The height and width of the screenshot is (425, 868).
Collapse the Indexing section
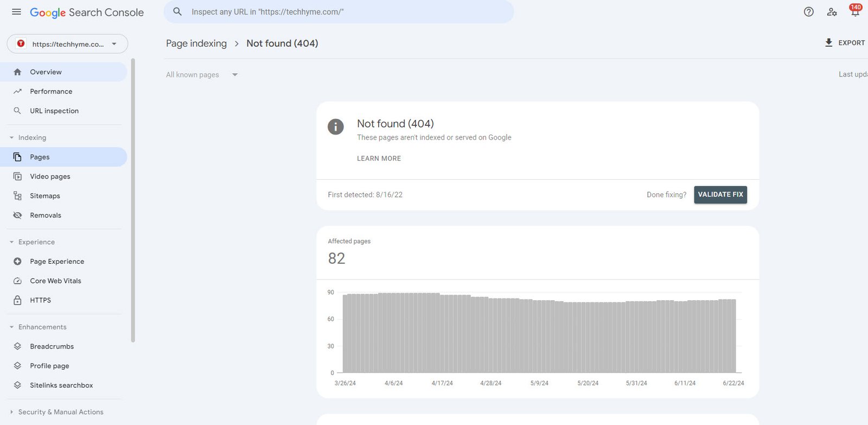tap(11, 138)
